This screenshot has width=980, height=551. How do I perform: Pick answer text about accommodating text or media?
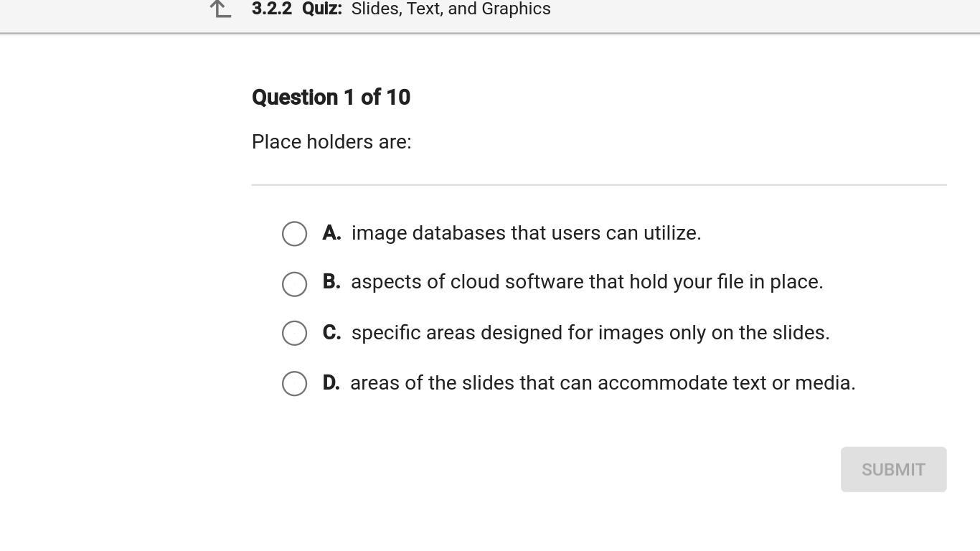coord(603,383)
